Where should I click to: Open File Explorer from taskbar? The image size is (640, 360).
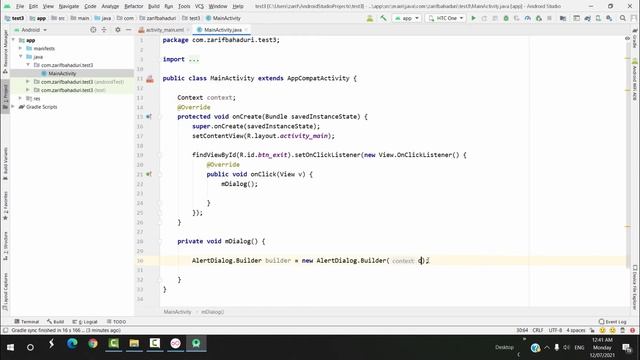click(x=134, y=344)
